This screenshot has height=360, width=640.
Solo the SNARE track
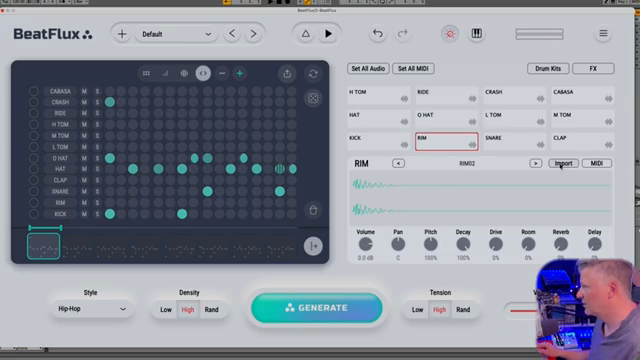[x=97, y=191]
